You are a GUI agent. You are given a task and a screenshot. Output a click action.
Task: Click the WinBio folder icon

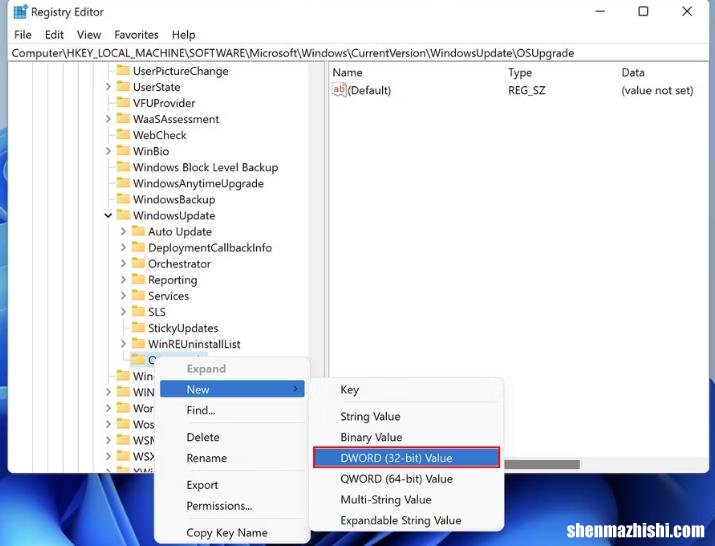click(x=123, y=151)
